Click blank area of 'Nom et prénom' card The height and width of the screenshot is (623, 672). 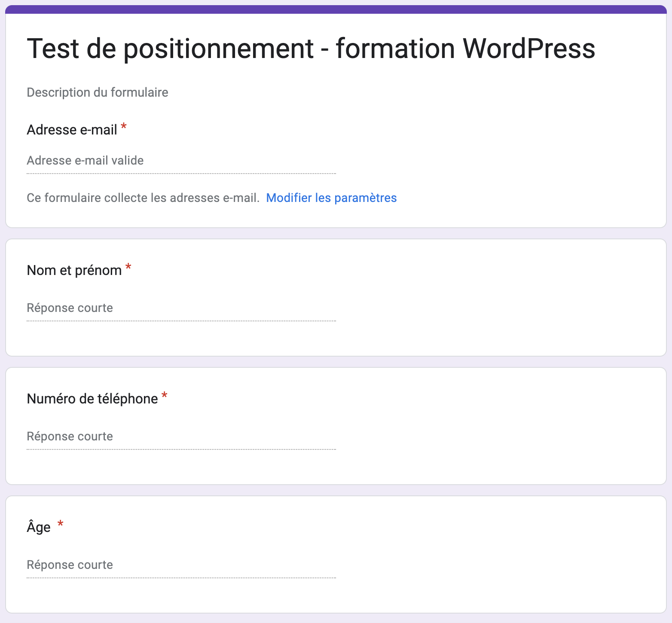coord(494,296)
